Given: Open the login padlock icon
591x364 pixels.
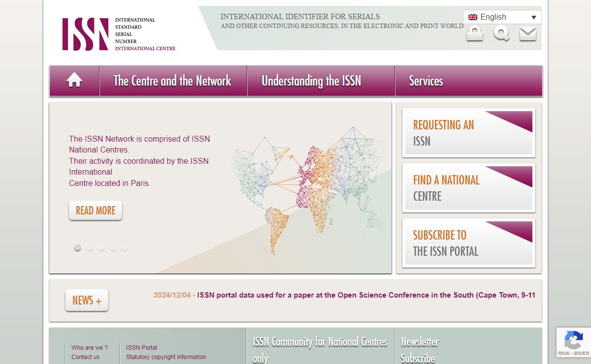Looking at the screenshot, I should 475,33.
